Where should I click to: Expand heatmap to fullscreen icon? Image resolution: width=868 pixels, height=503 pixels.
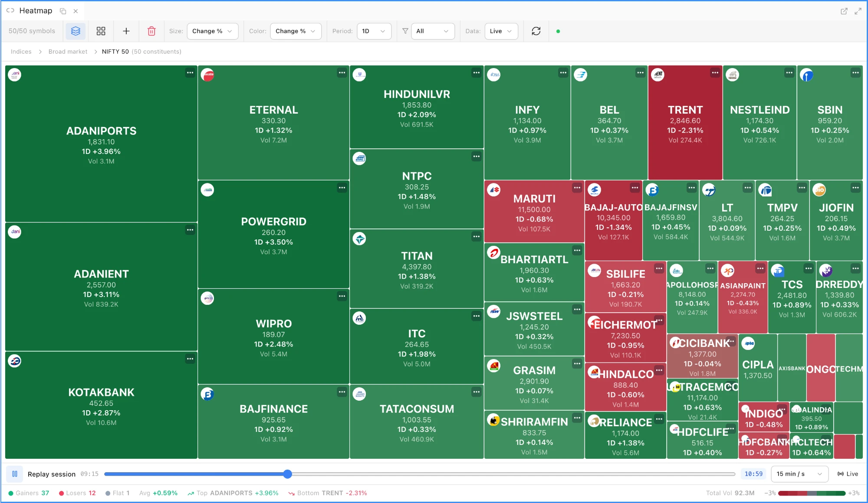[x=858, y=11]
